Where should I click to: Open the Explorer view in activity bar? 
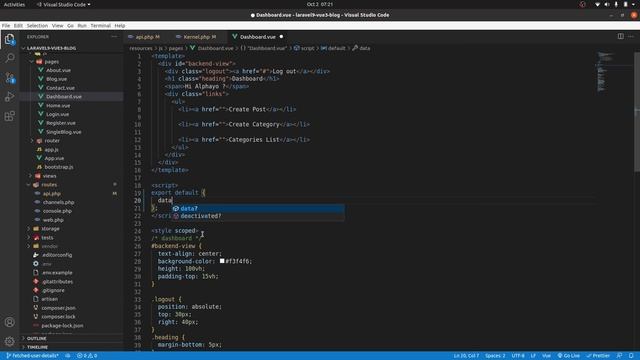pos(9,39)
